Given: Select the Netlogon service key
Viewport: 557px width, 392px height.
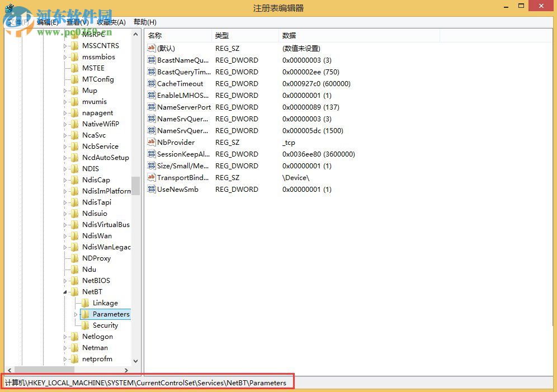Looking at the screenshot, I should (98, 336).
